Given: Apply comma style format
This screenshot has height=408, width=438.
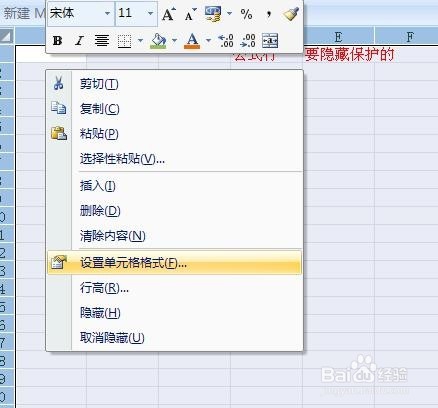Looking at the screenshot, I should [269, 14].
